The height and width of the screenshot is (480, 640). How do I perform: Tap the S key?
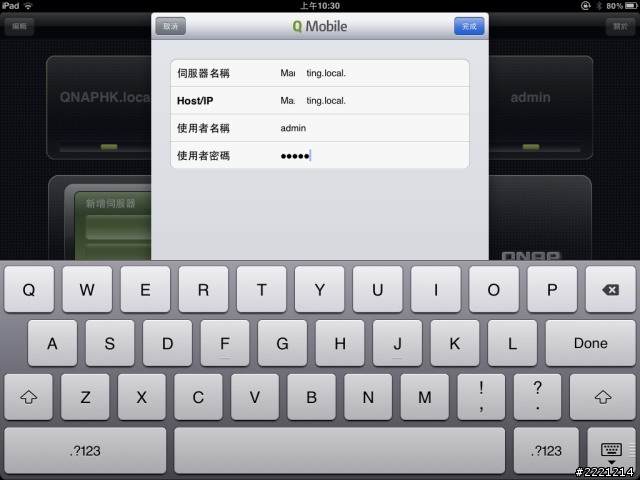click(x=110, y=343)
